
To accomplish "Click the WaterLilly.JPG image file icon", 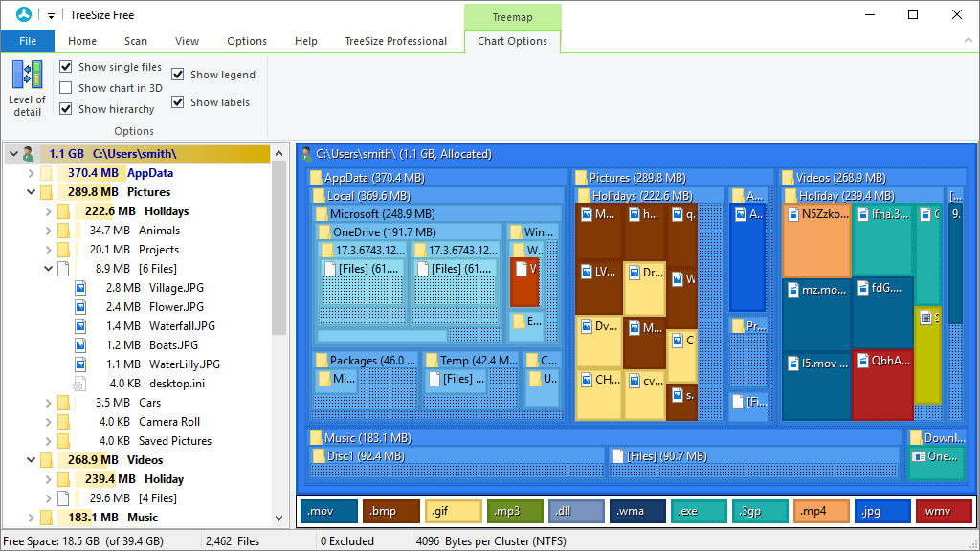I will (x=80, y=364).
